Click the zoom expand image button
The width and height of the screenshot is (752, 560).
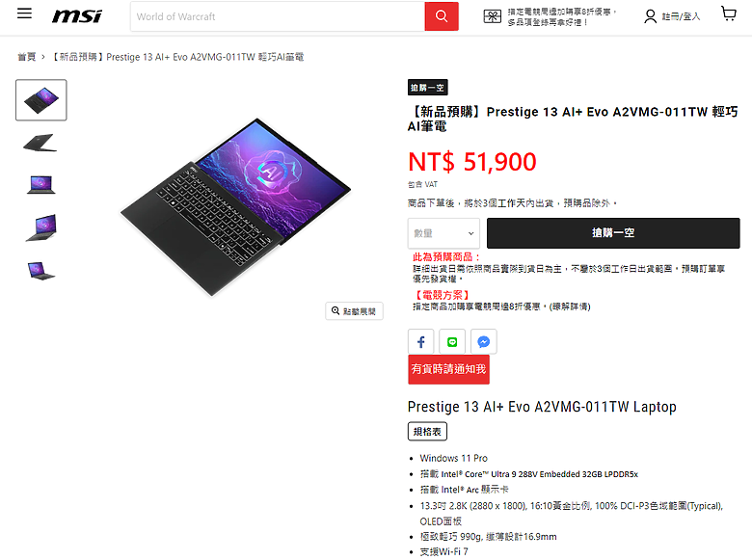[x=355, y=311]
